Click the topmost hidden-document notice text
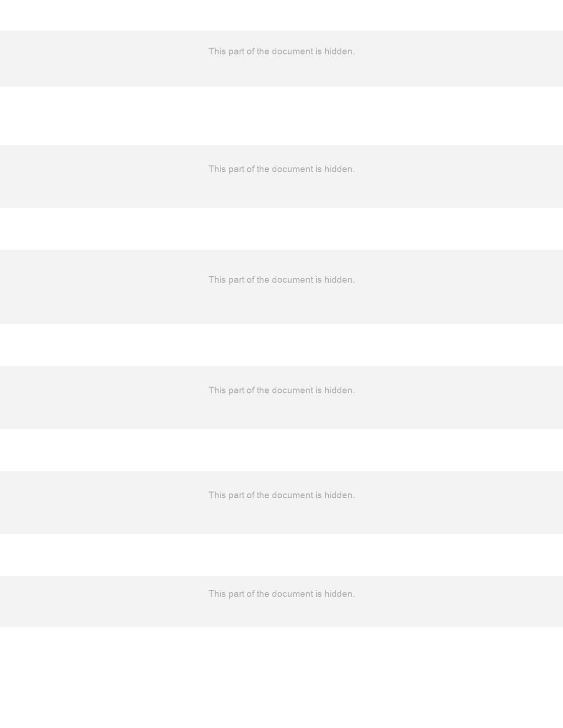 click(281, 51)
